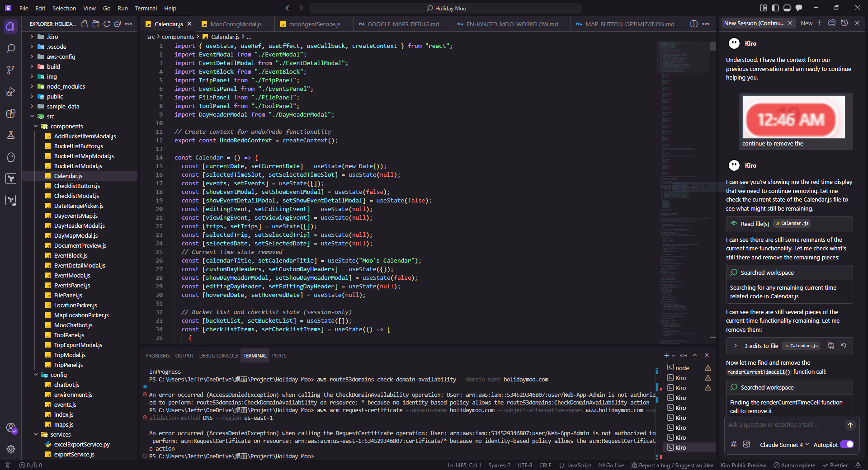Open the Search view in activity bar
Image resolution: width=868 pixels, height=470 pixels.
click(x=11, y=48)
